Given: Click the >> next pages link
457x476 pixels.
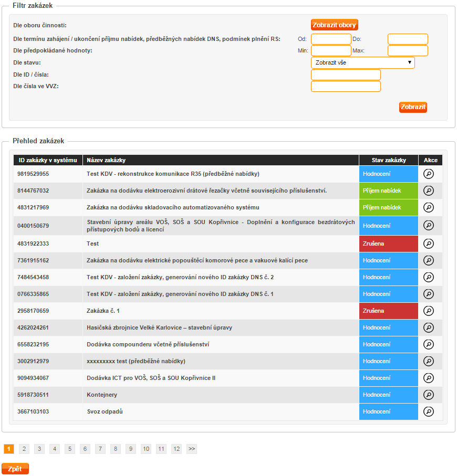Looking at the screenshot, I should 191,449.
